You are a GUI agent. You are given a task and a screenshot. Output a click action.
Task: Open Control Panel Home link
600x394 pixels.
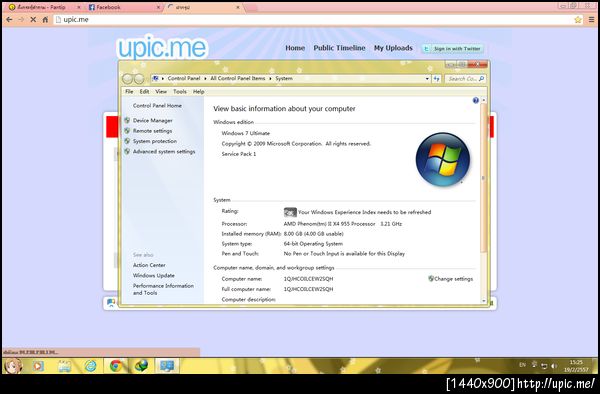tap(157, 106)
